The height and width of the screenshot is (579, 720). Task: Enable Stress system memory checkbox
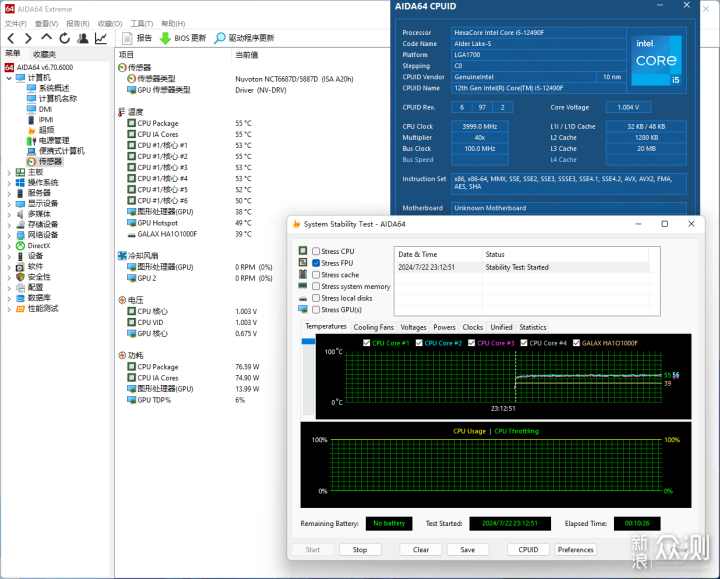pos(316,286)
